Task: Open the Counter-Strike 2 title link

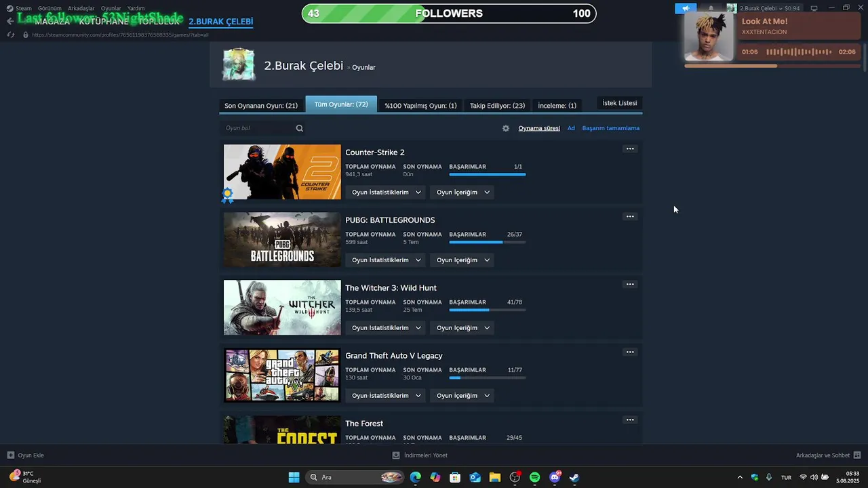Action: click(375, 152)
